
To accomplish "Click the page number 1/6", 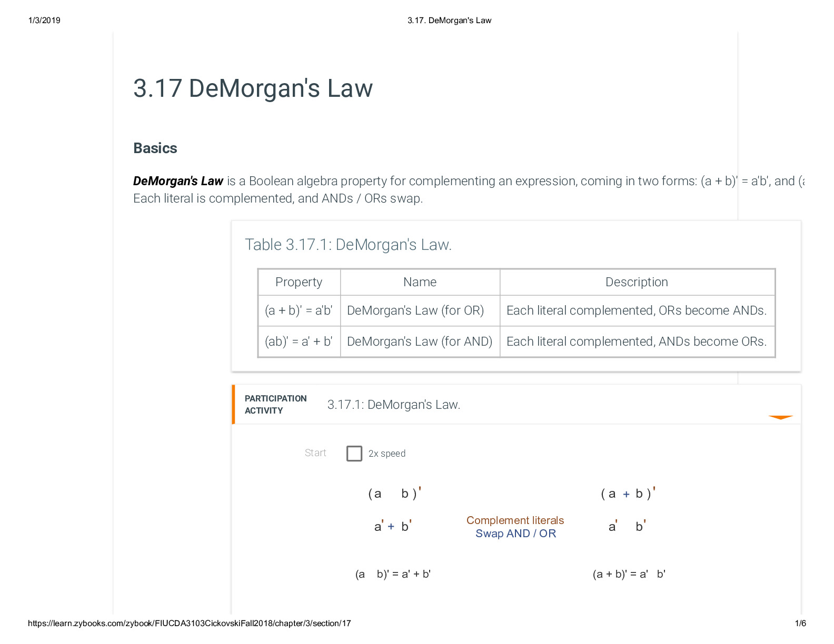I will tap(800, 623).
